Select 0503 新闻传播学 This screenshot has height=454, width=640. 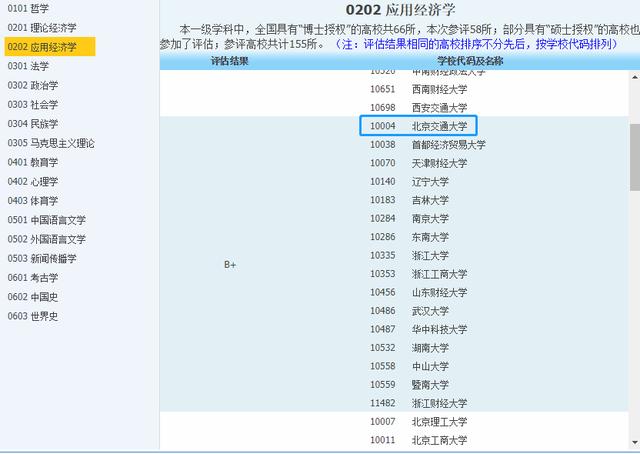tap(42, 258)
